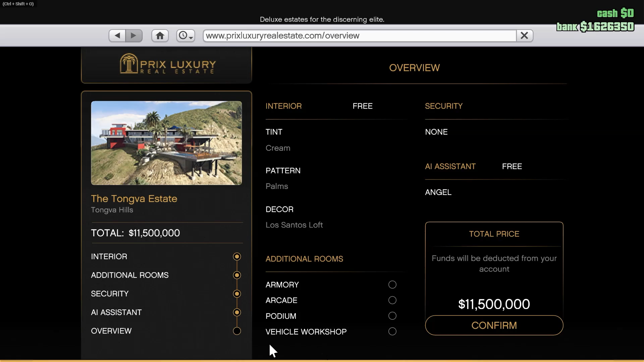The width and height of the screenshot is (644, 362).
Task: Click the browser forward arrow
Action: tap(133, 36)
